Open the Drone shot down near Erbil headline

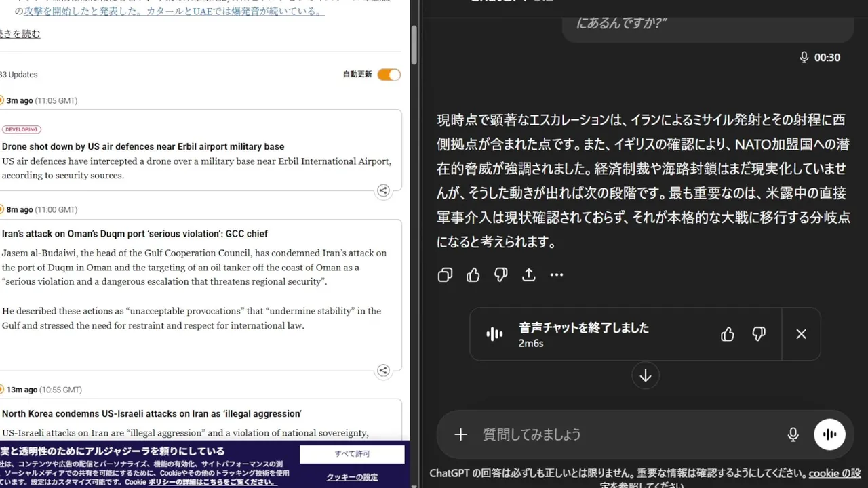[143, 146]
